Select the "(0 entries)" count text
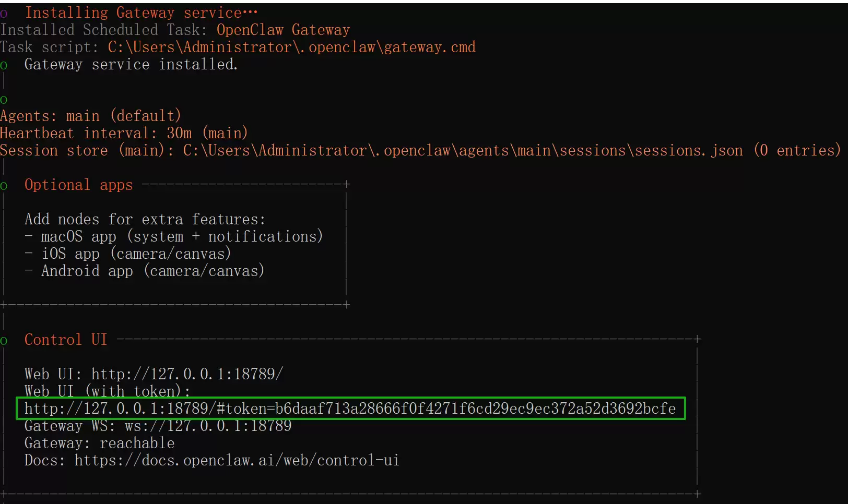This screenshot has width=848, height=504. coord(797,150)
